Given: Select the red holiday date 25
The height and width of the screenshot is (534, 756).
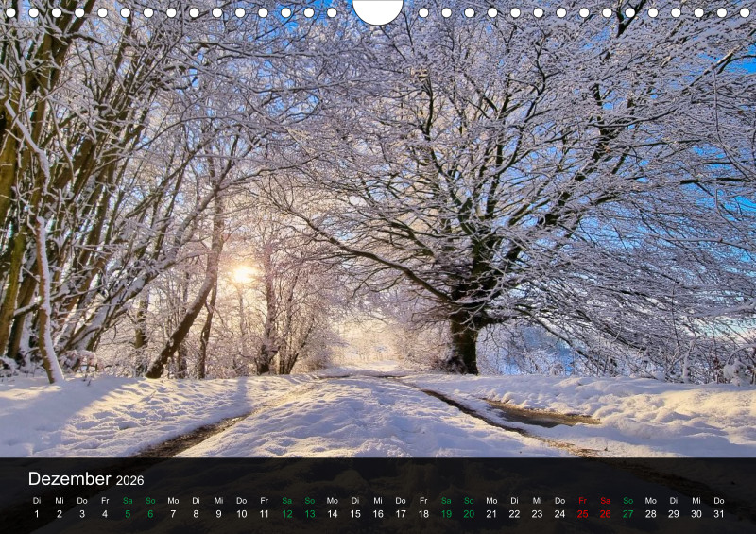Looking at the screenshot, I should [582, 514].
